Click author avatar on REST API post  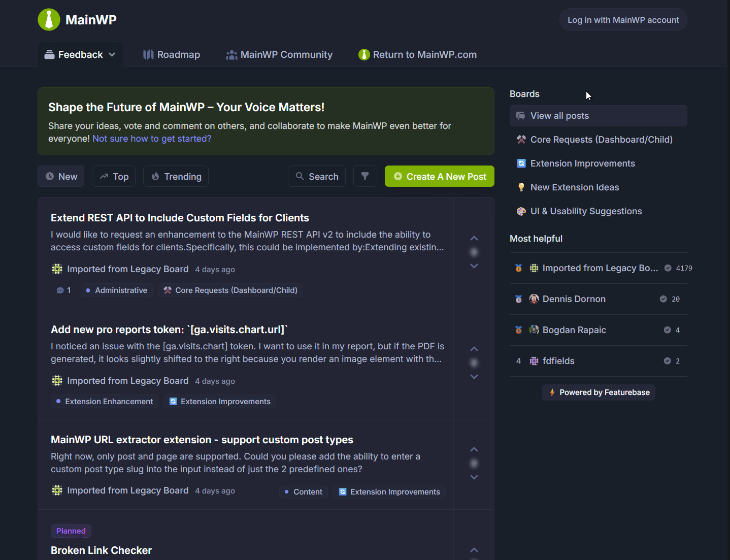[x=57, y=269]
